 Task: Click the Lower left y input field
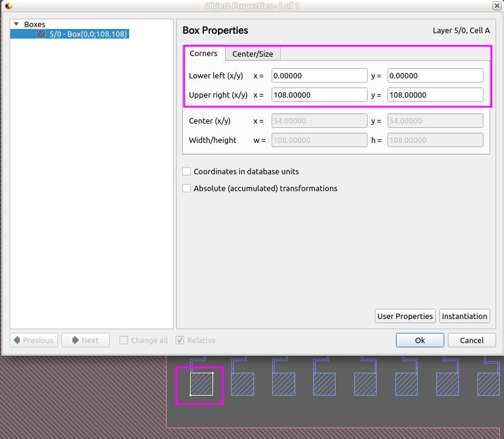coord(435,75)
